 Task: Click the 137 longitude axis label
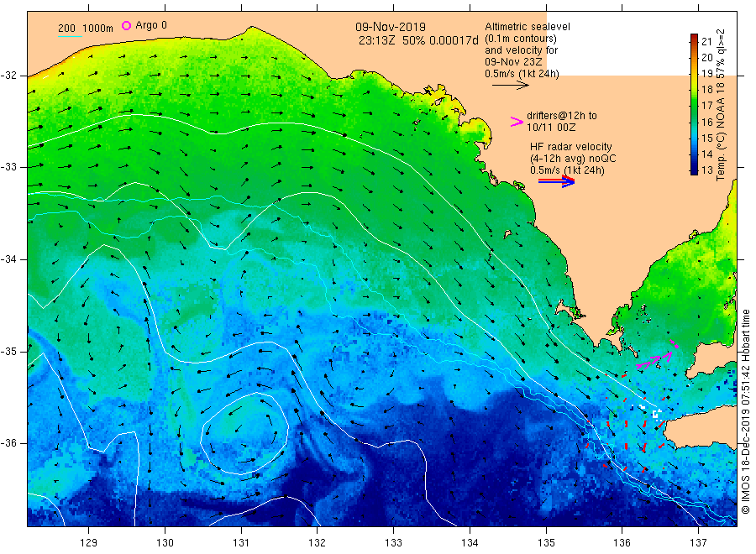pos(698,543)
